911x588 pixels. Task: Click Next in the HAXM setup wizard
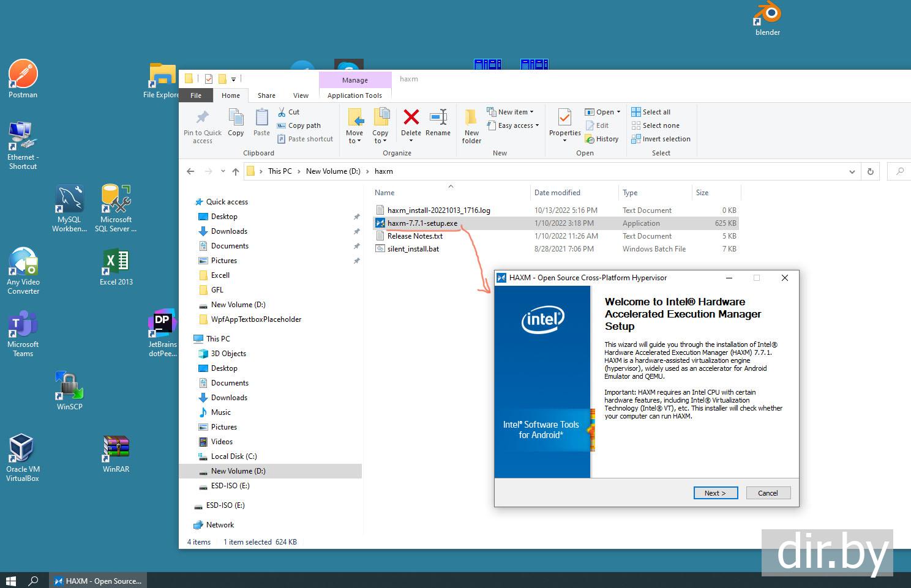coord(715,493)
